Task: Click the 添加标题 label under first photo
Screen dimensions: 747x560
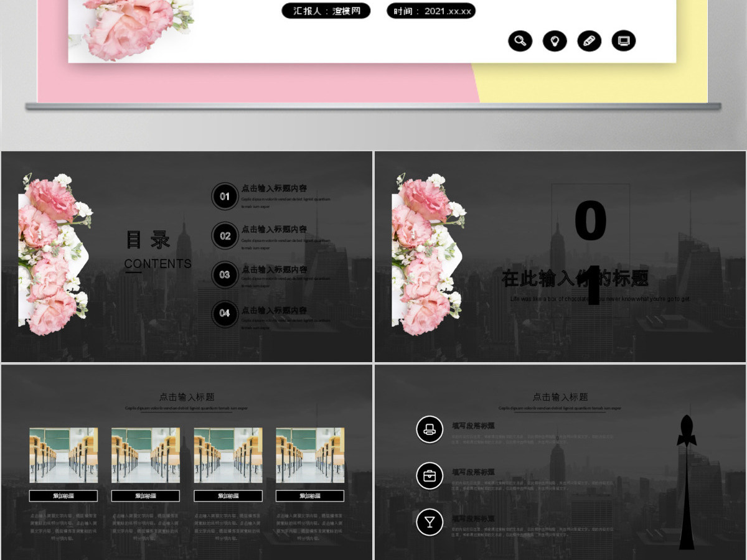Action: (63, 496)
